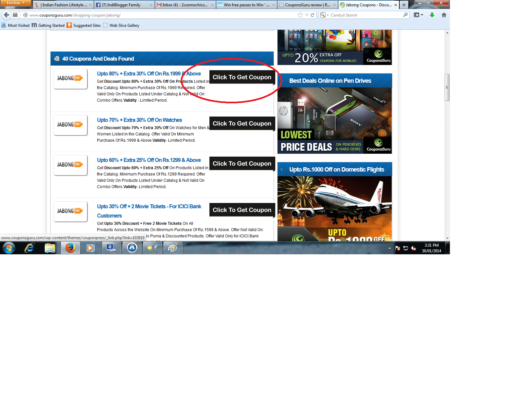Go back with the browser Back arrow
The height and width of the screenshot is (400, 532).
click(x=6, y=15)
